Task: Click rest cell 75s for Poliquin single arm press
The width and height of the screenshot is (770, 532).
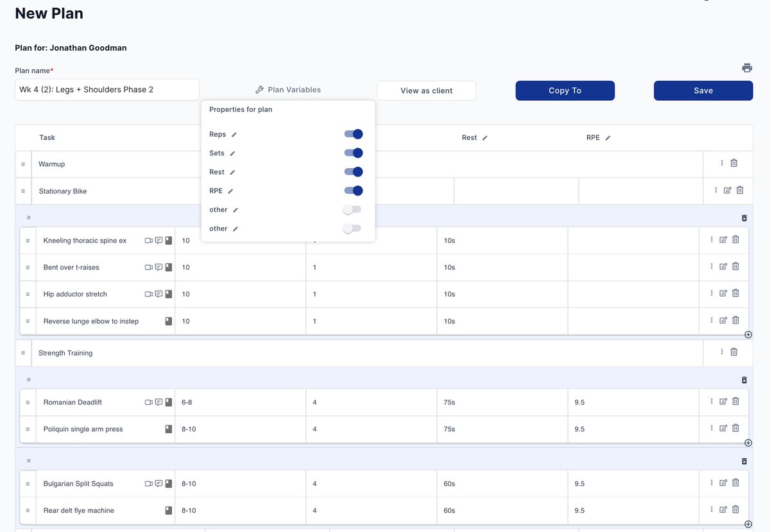Action: tap(502, 429)
